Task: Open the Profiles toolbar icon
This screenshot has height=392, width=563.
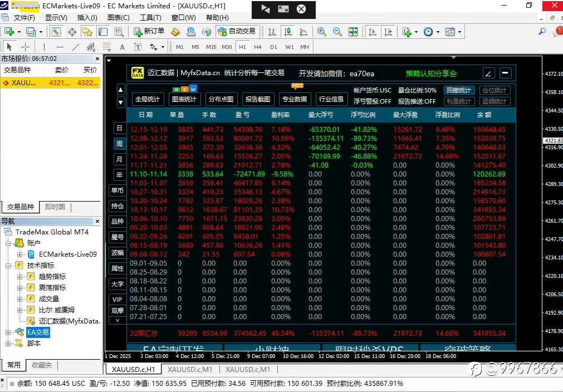Action: (x=31, y=32)
